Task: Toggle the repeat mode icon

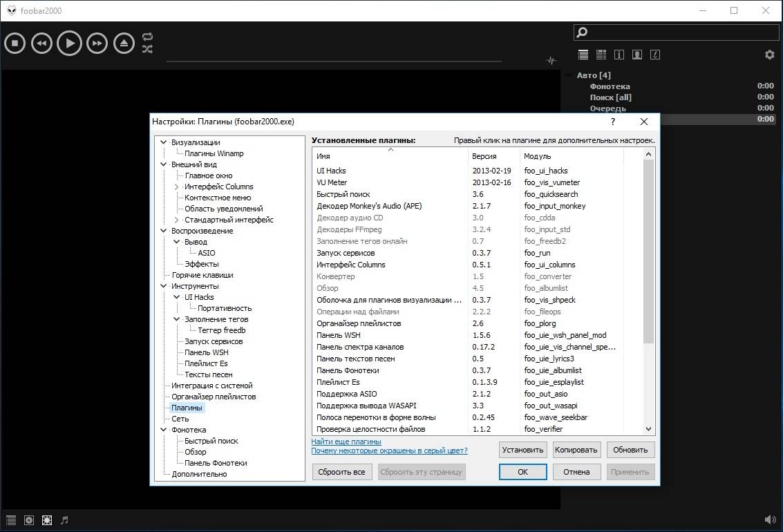Action: 147,37
